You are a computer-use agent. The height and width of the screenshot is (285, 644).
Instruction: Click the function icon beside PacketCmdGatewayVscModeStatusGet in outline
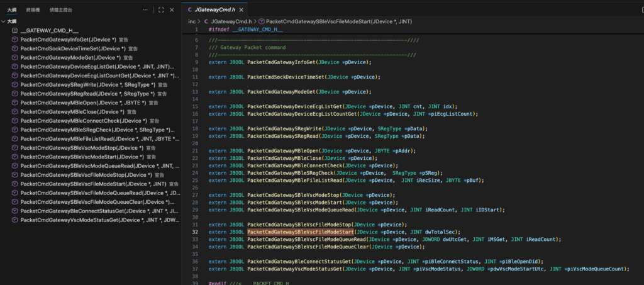pyautogui.click(x=14, y=220)
